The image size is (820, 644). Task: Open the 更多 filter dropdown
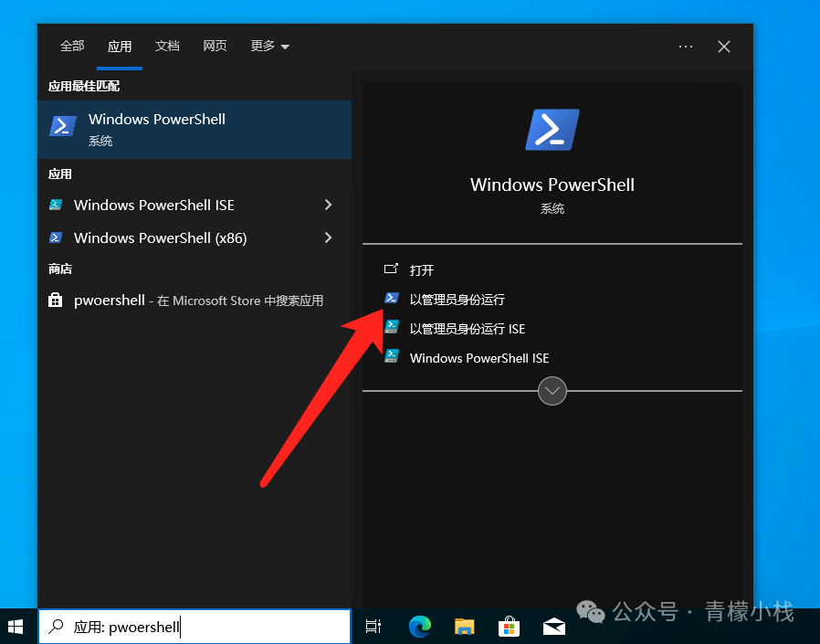[x=269, y=47]
